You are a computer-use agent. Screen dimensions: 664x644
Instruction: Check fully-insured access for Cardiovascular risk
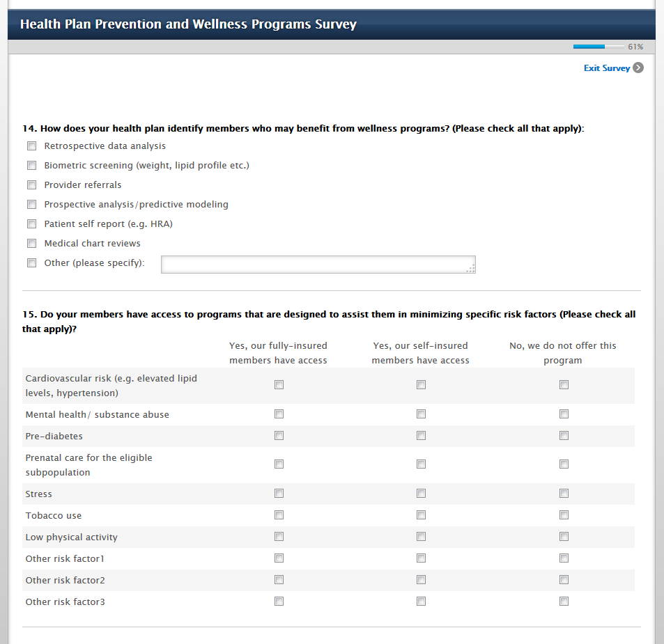[x=279, y=385]
